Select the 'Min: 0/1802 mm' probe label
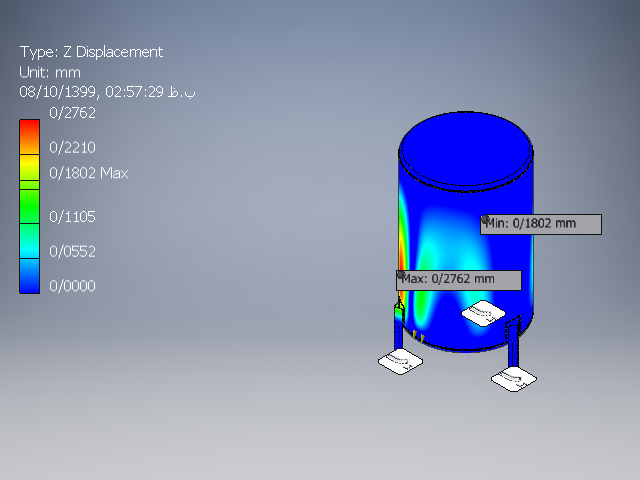 pyautogui.click(x=541, y=224)
